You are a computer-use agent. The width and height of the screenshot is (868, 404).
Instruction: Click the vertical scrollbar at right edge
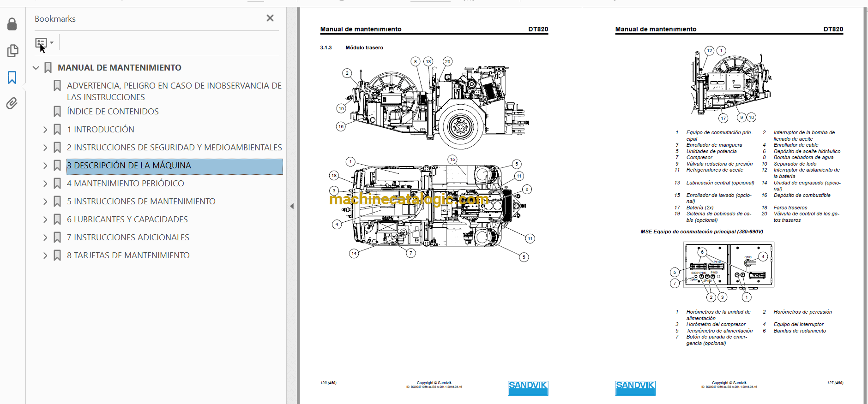pos(866,206)
